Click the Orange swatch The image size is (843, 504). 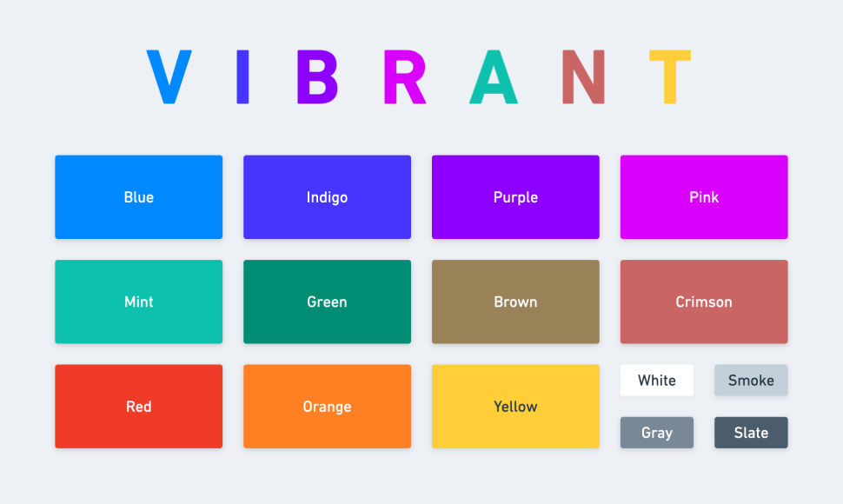point(327,406)
